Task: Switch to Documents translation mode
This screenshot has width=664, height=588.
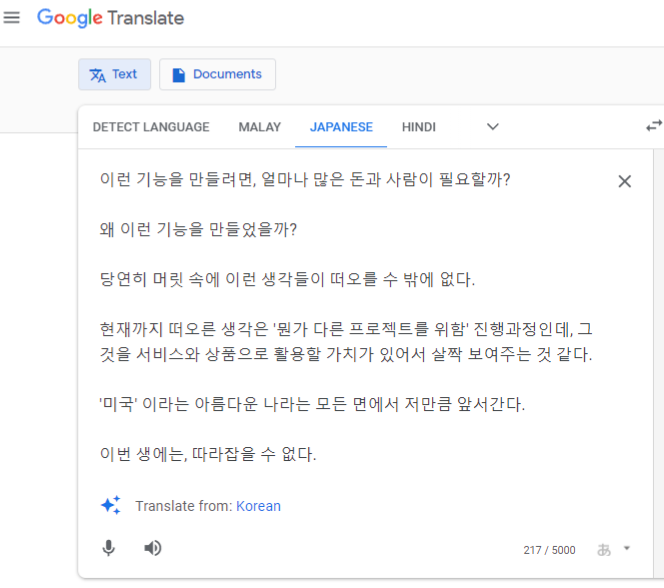Action: coord(217,75)
